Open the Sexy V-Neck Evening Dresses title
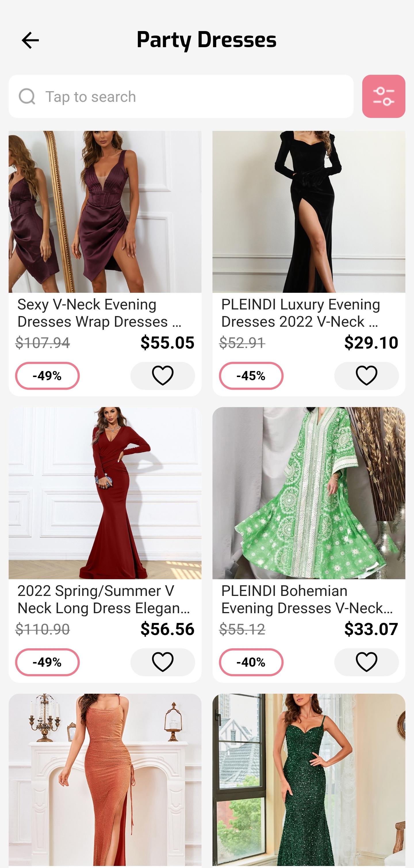 tap(100, 313)
